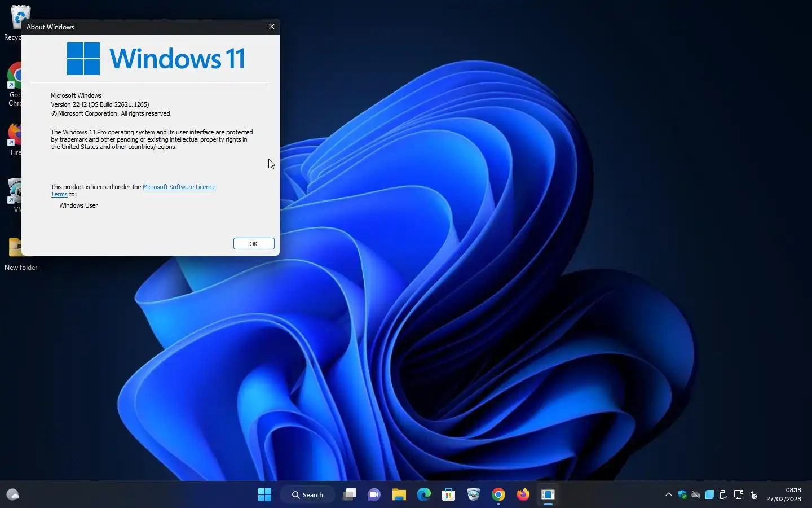
Task: Show hidden system tray icons
Action: tap(669, 495)
